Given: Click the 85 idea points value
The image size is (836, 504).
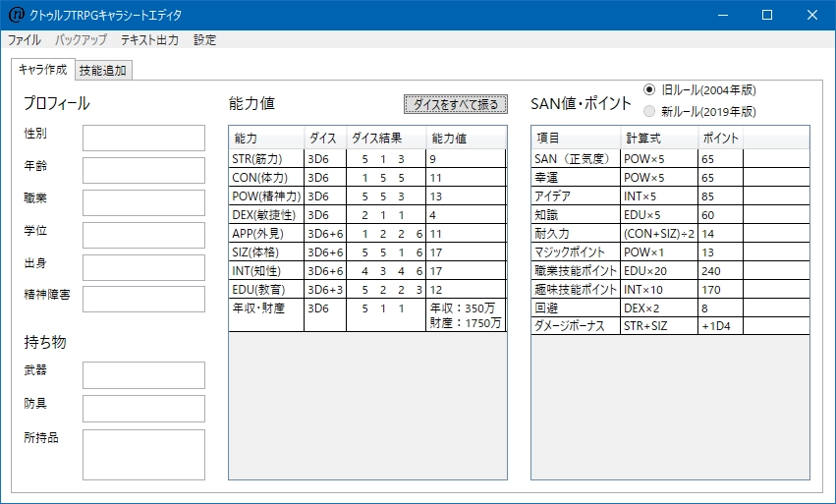Looking at the screenshot, I should pyautogui.click(x=721, y=196).
